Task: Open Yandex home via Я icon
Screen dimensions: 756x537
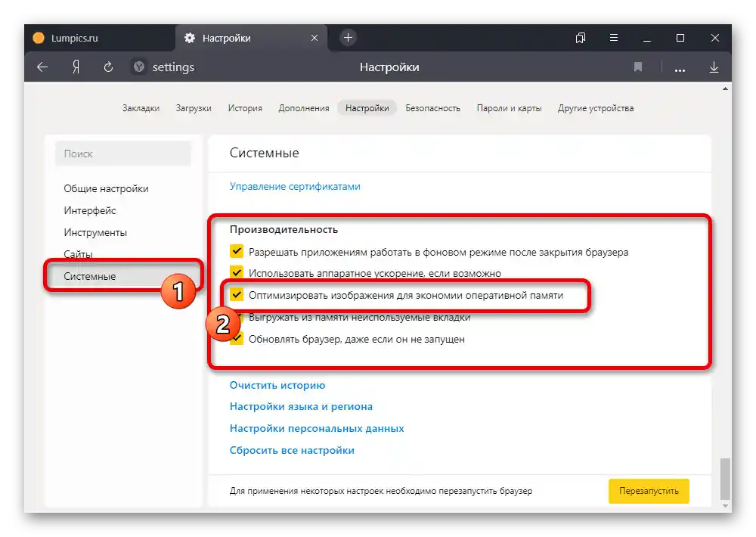Action: pyautogui.click(x=76, y=67)
